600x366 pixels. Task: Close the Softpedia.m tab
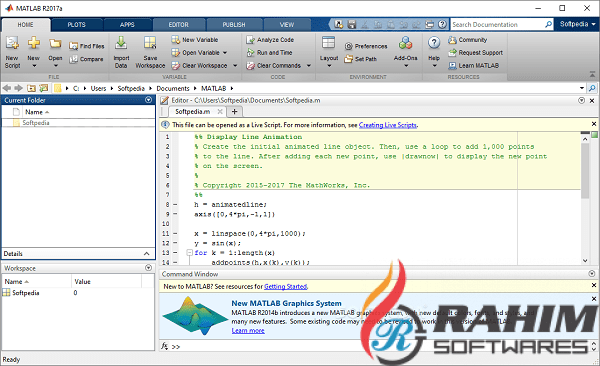220,111
